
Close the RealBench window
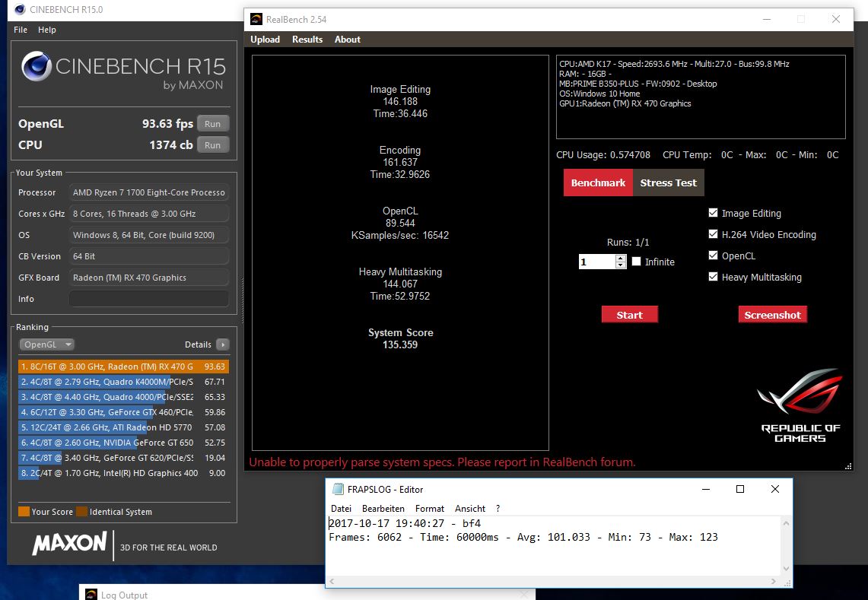coord(836,19)
